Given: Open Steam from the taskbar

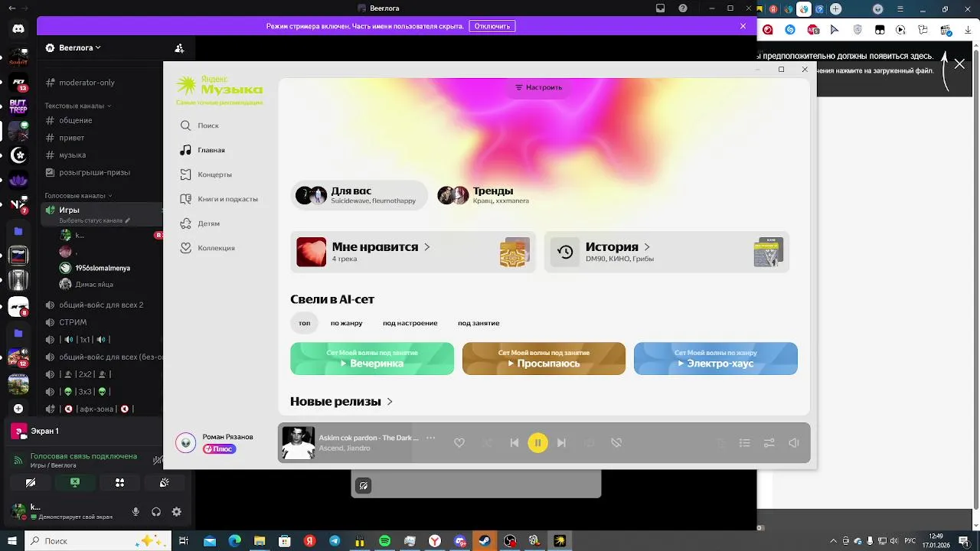Looking at the screenshot, I should pyautogui.click(x=485, y=541).
